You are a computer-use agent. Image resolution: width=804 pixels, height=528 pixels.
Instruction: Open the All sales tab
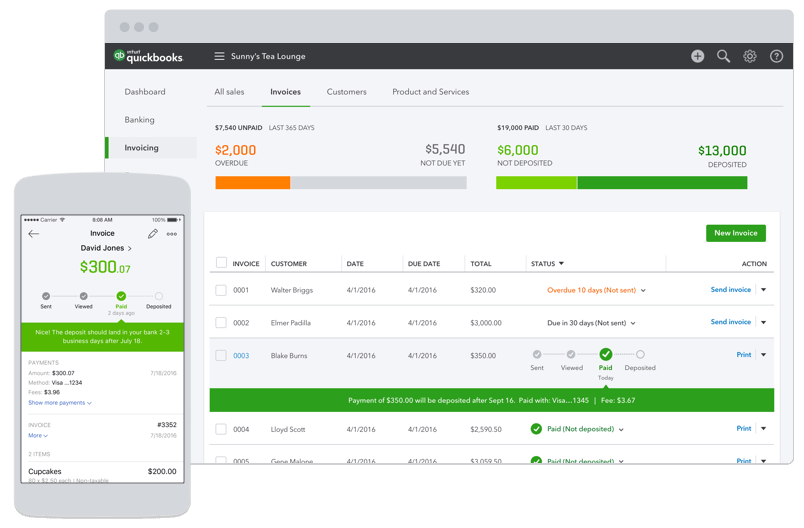(229, 92)
